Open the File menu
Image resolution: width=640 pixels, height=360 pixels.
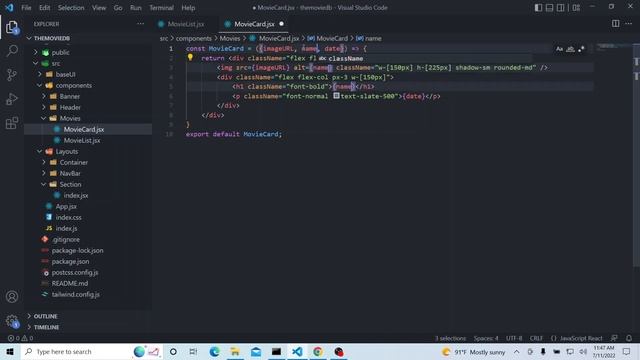[26, 8]
